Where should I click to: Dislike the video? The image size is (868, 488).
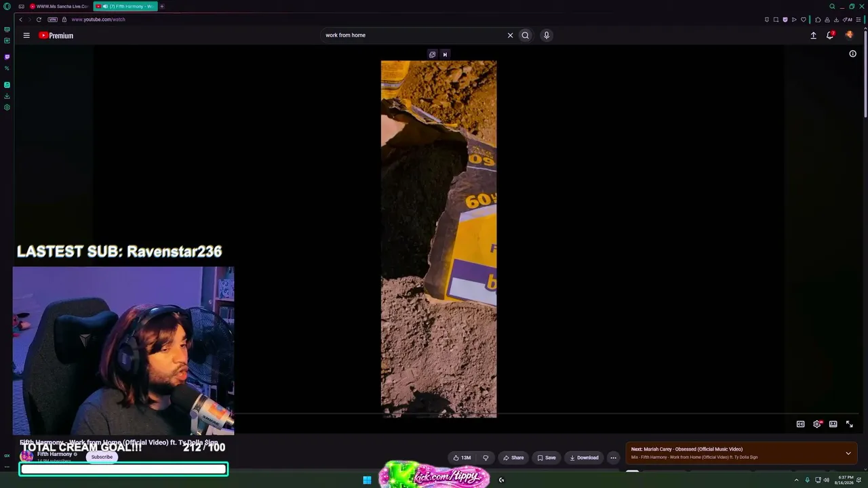pyautogui.click(x=486, y=457)
